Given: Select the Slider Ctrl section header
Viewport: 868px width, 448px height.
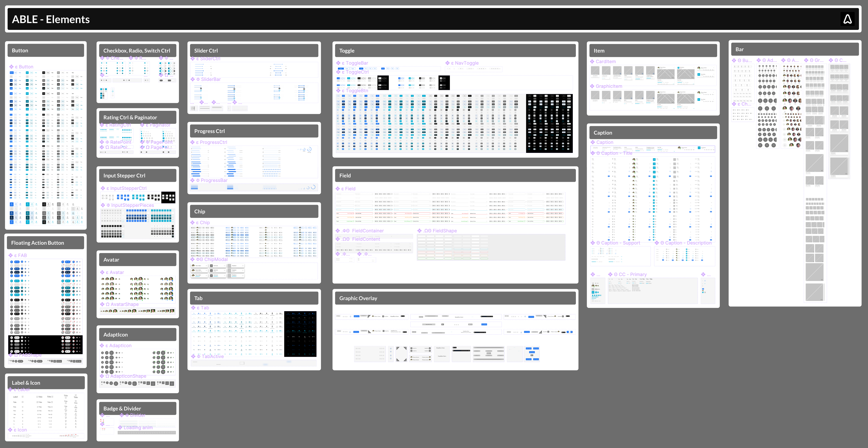Looking at the screenshot, I should click(254, 51).
